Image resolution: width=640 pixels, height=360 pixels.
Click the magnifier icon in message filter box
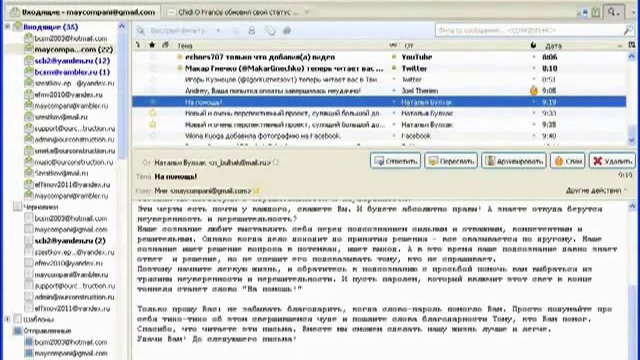point(628,30)
